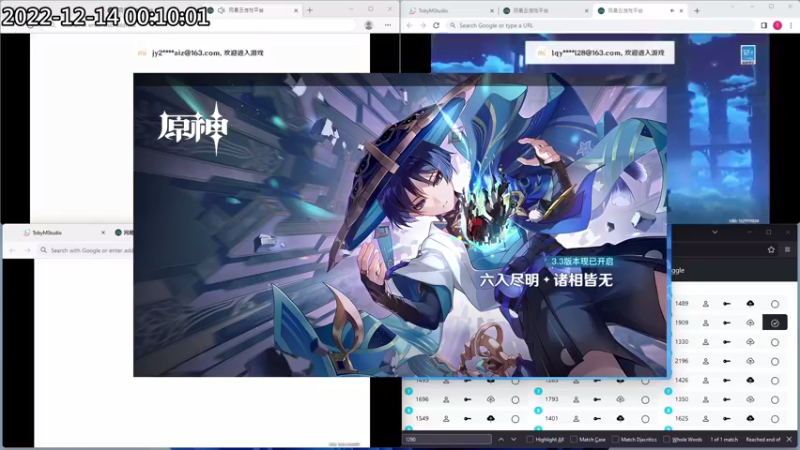This screenshot has width=800, height=450.
Task: Select the radio circle for row 1350
Action: [774, 399]
